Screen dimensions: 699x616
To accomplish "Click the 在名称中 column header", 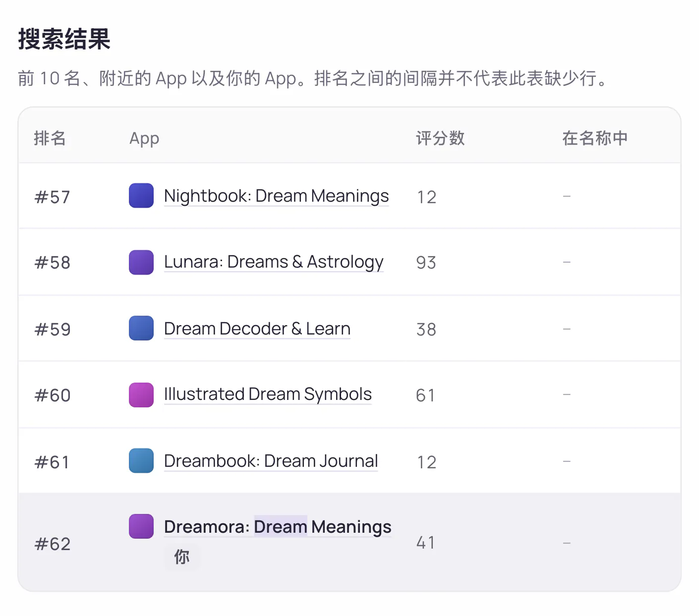I will click(595, 138).
